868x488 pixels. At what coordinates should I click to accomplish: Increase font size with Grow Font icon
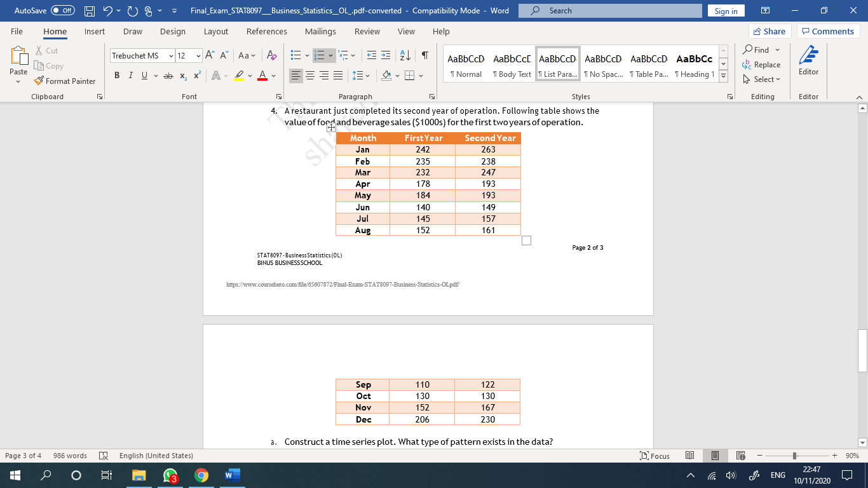click(209, 55)
